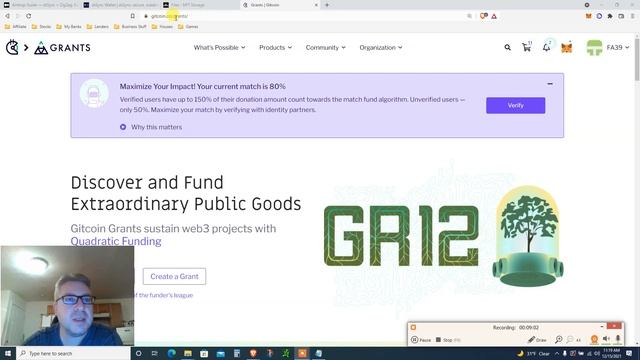Open the Games bookmarks folder
The height and width of the screenshot is (360, 640).
point(188,27)
